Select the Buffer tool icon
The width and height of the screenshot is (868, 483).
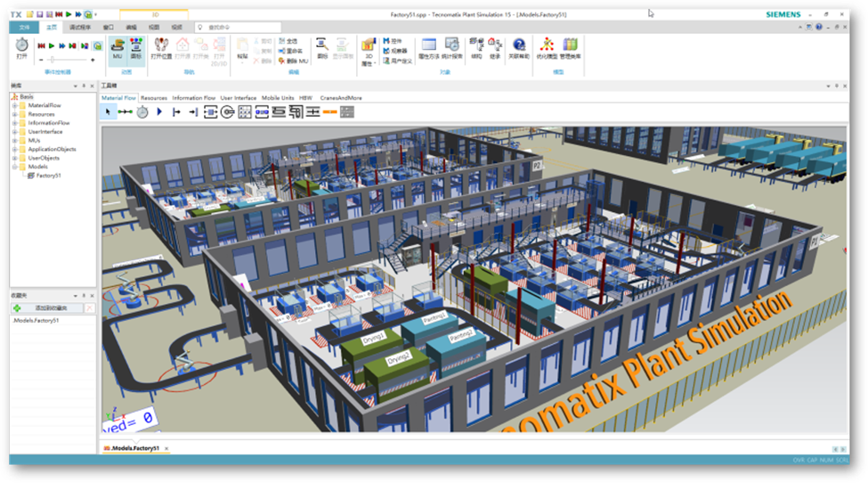[x=279, y=112]
